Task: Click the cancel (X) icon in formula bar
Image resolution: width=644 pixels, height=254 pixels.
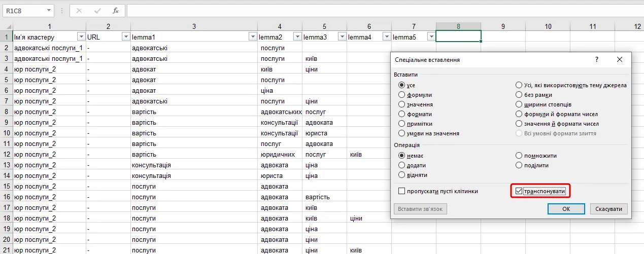Action: click(79, 10)
